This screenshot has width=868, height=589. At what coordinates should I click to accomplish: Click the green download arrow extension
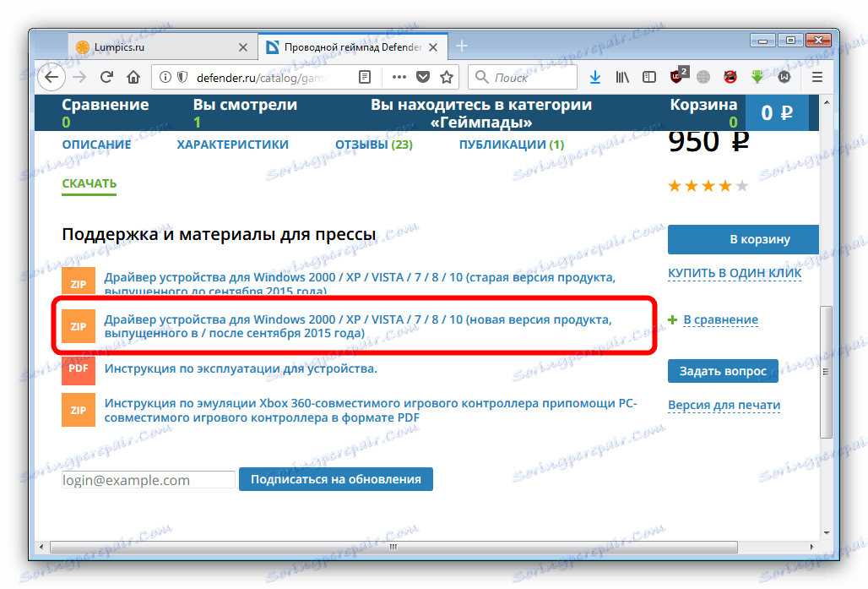tap(757, 77)
